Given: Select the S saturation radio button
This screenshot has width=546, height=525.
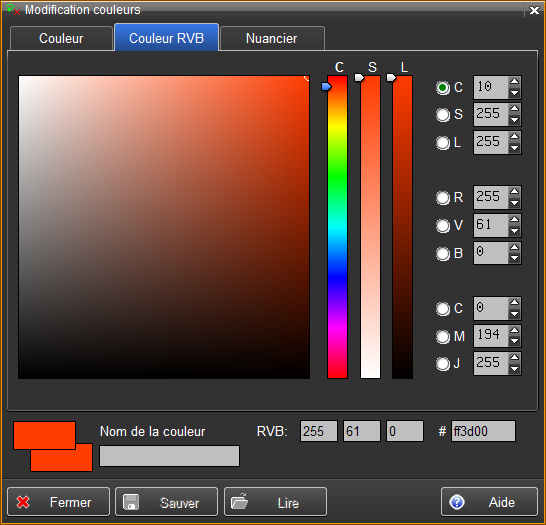Looking at the screenshot, I should (443, 115).
